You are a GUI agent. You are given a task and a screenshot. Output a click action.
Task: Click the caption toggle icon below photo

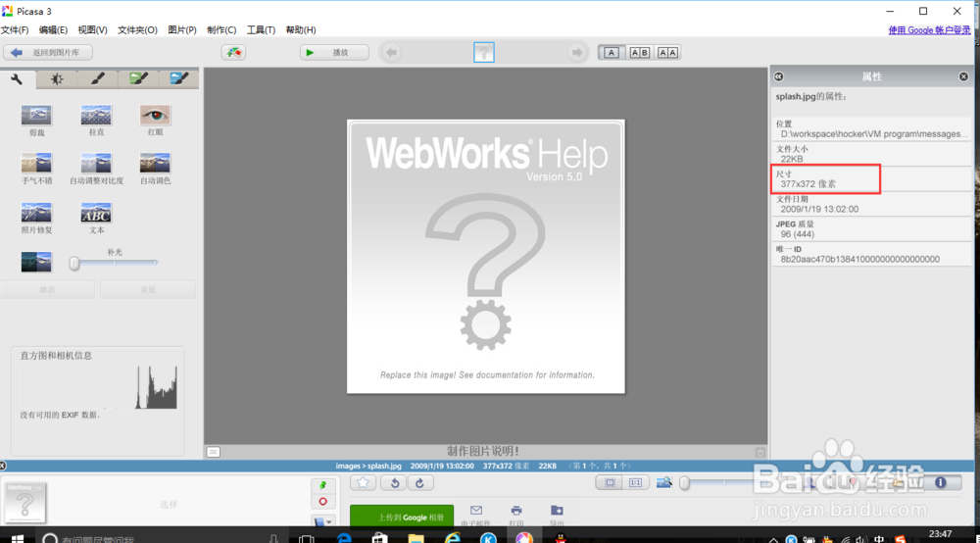pyautogui.click(x=213, y=452)
